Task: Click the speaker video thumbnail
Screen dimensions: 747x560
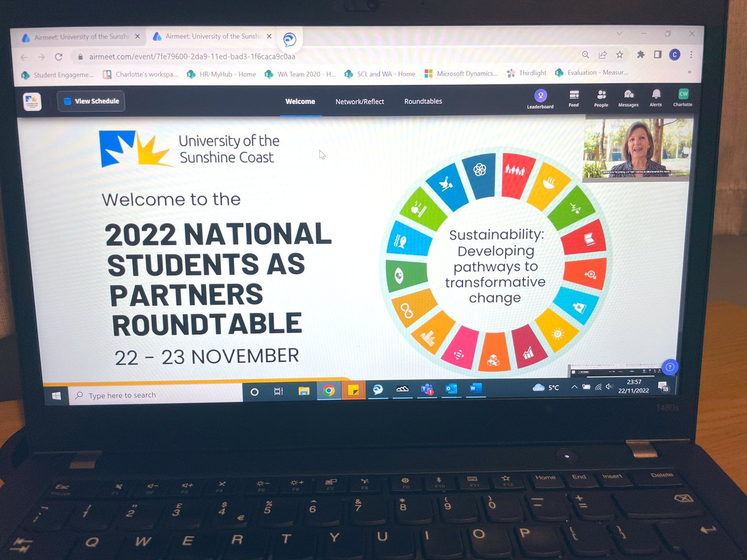Action: (637, 148)
